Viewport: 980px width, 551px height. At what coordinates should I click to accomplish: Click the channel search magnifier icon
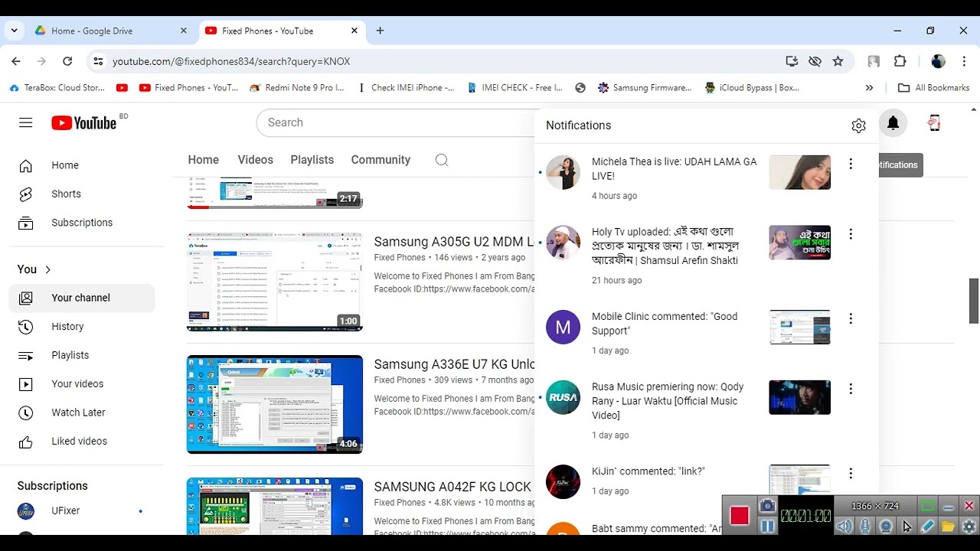pos(442,160)
